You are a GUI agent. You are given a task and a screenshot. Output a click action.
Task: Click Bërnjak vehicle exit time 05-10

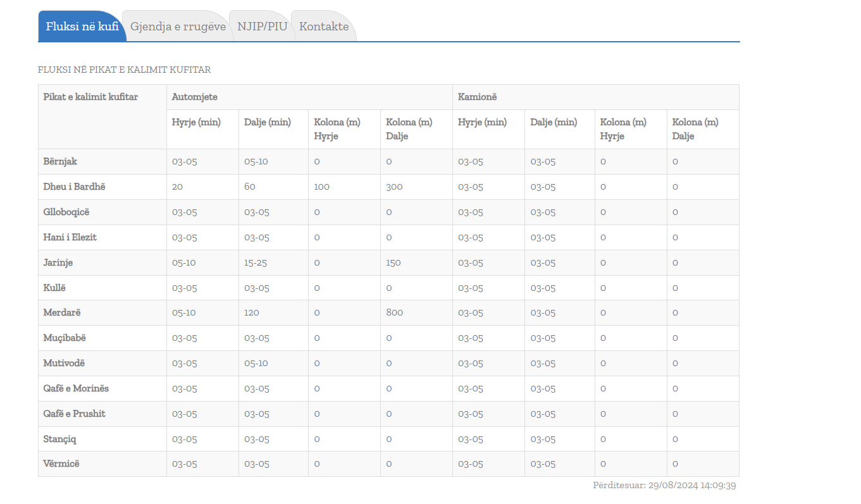pyautogui.click(x=256, y=161)
